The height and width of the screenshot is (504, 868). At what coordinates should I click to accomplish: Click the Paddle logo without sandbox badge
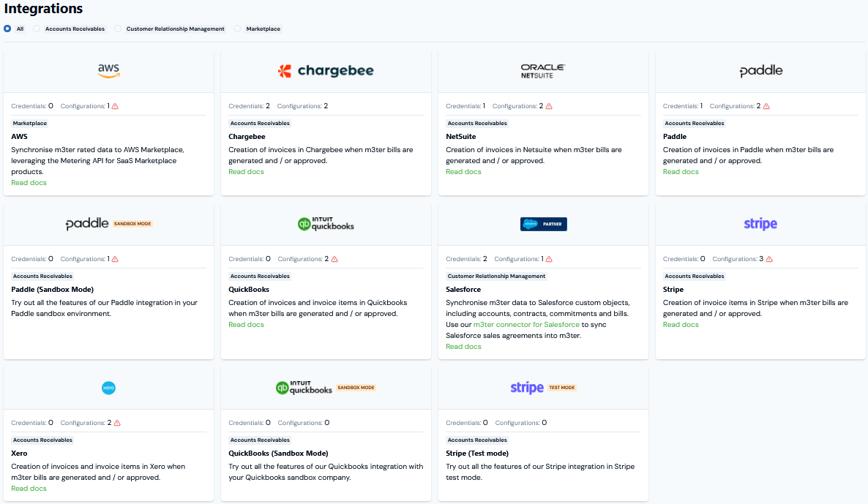click(760, 71)
